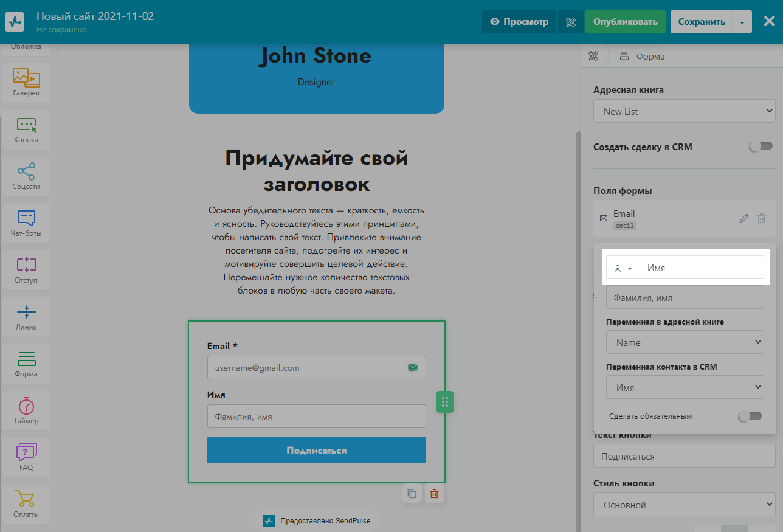Image resolution: width=783 pixels, height=532 pixels.
Task: Select the 'John Stone' heading text
Action: tap(315, 56)
